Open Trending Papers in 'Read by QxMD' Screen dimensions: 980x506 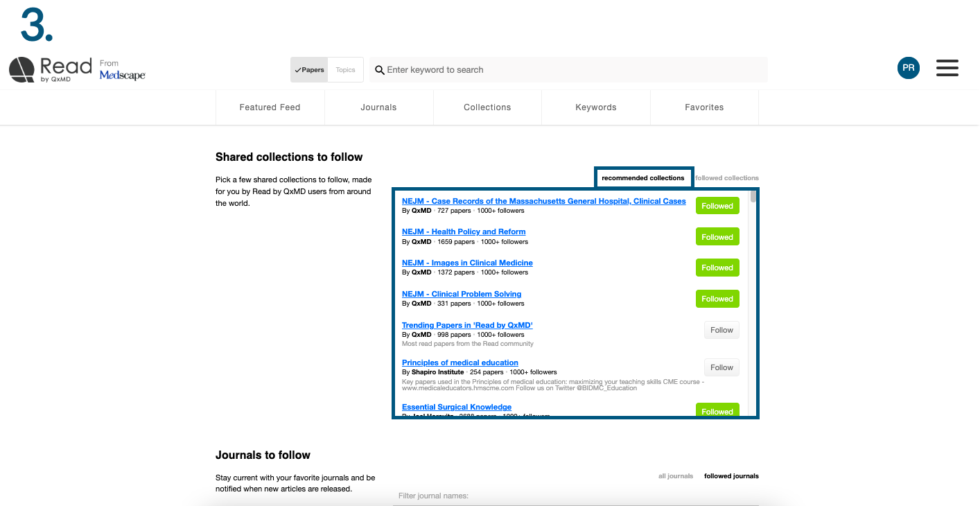467,325
